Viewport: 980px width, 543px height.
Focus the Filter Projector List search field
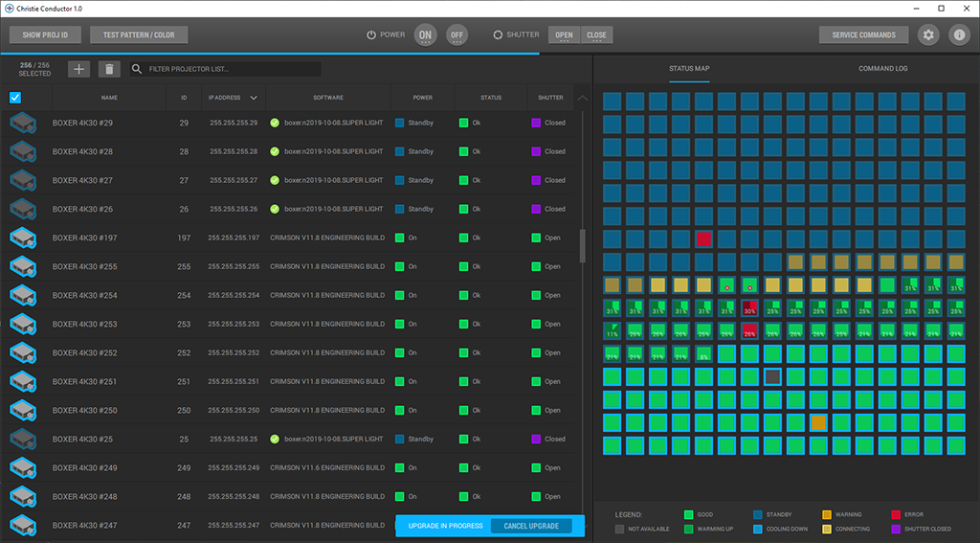(x=230, y=69)
